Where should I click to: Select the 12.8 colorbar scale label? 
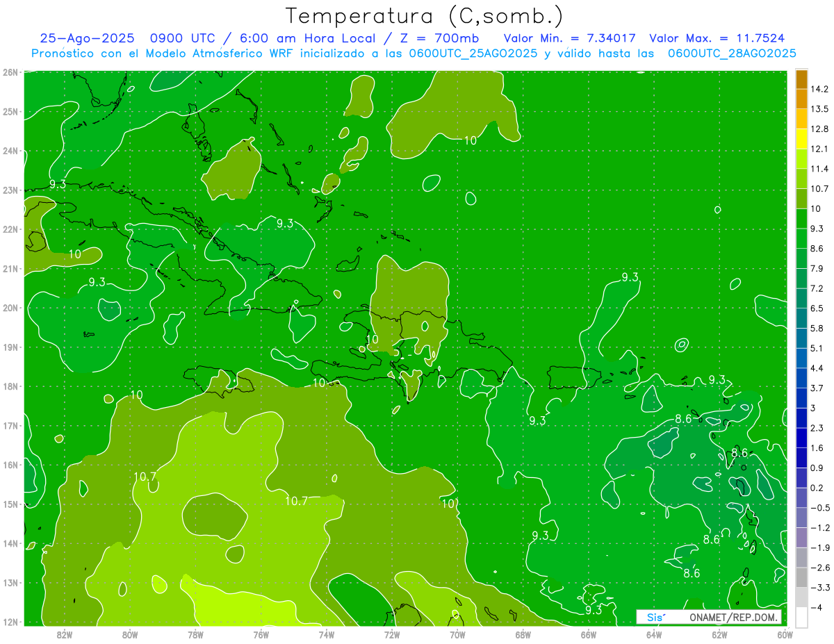[x=820, y=129]
